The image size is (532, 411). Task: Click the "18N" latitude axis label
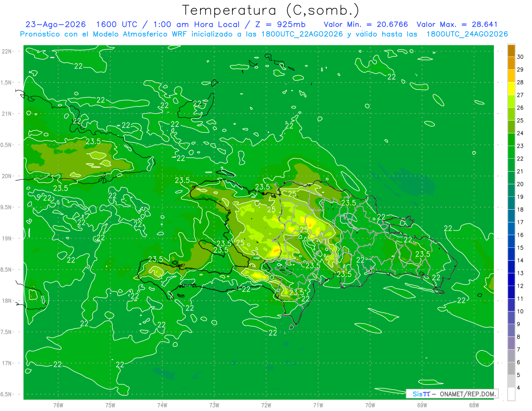click(x=7, y=301)
